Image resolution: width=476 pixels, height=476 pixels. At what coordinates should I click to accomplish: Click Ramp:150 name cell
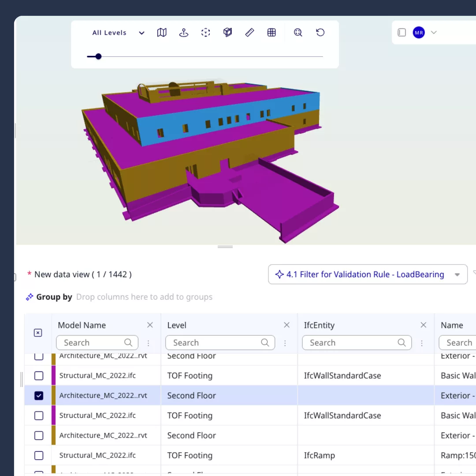(x=455, y=455)
